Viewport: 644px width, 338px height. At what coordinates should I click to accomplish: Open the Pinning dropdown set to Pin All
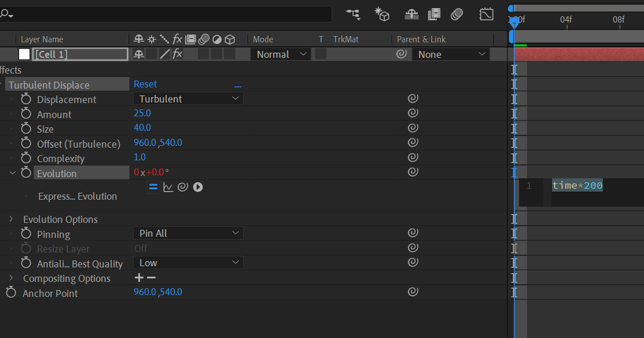[188, 233]
